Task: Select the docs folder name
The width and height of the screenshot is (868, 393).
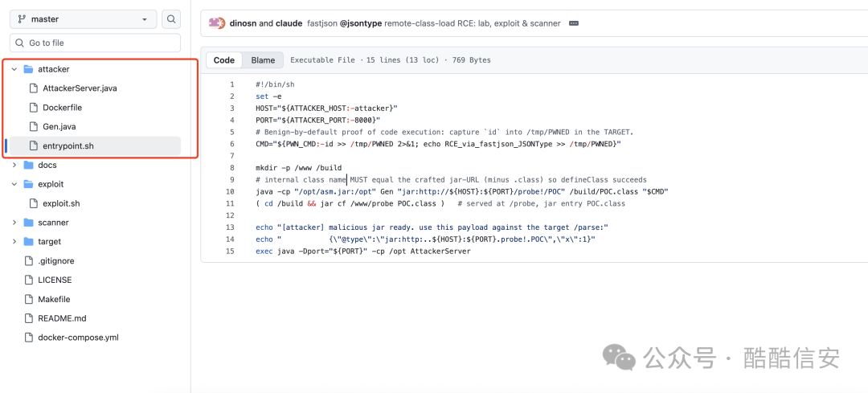Action: click(x=47, y=165)
